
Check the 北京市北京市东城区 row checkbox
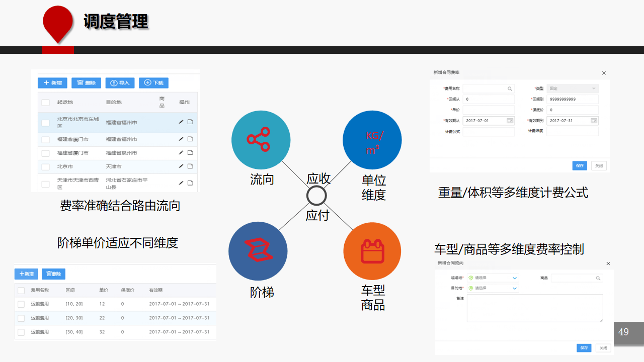(x=45, y=123)
